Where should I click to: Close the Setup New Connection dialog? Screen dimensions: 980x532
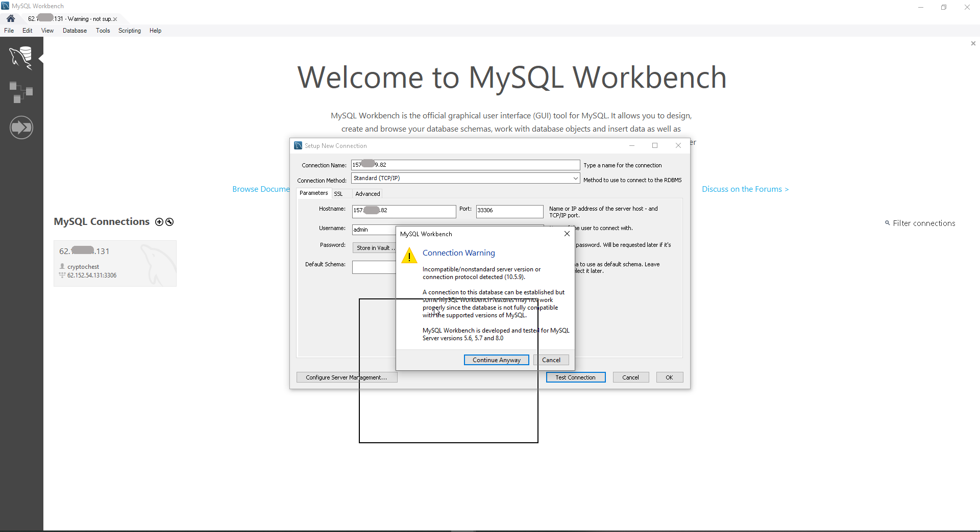tap(678, 146)
